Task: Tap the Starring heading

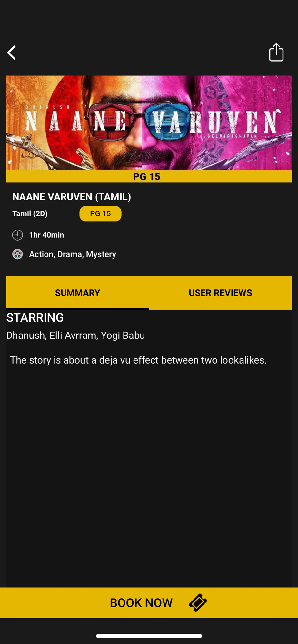Action: 35,317
